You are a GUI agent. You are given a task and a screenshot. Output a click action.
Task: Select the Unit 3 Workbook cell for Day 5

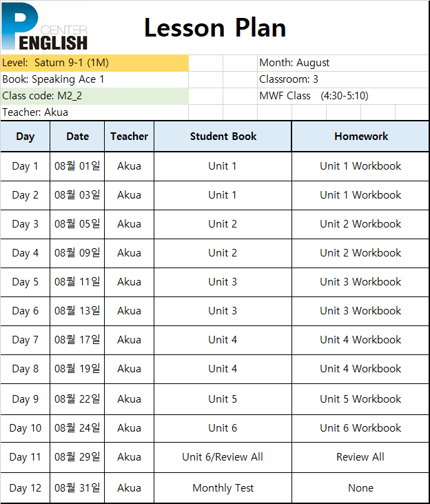tap(360, 282)
